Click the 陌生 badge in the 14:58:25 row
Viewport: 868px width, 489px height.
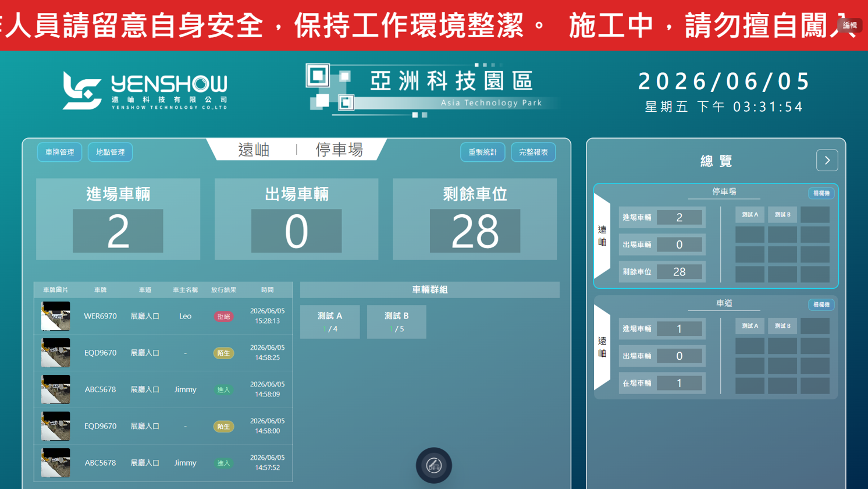pos(223,353)
